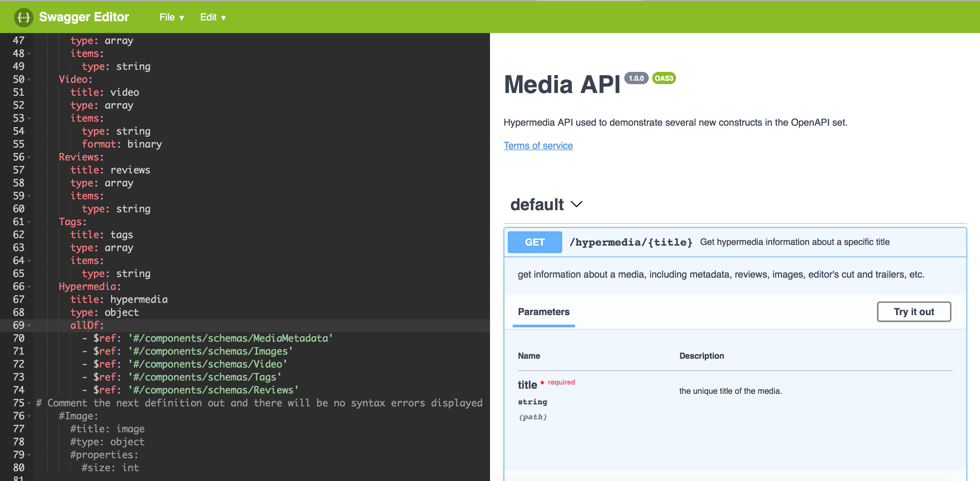Viewport: 980px width, 481px height.
Task: Click the Swagger Editor logo icon
Action: tap(23, 17)
